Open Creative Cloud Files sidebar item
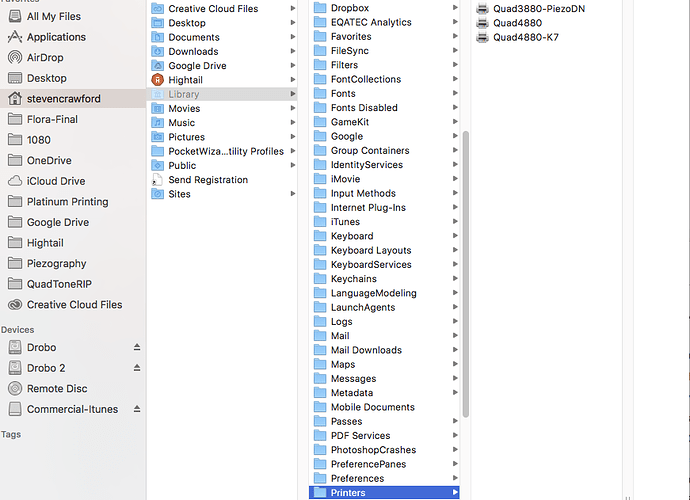Screen dimensions: 690x500 click(x=74, y=305)
